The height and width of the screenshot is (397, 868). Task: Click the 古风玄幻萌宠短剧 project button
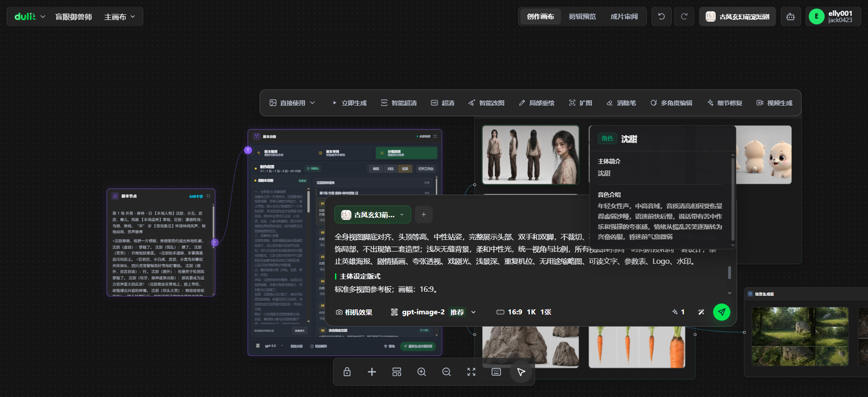737,17
